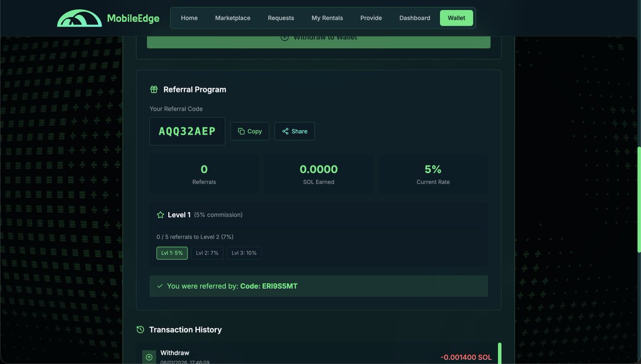Click the page's vertical scrollbar thumb
Image resolution: width=641 pixels, height=364 pixels.
(639, 200)
